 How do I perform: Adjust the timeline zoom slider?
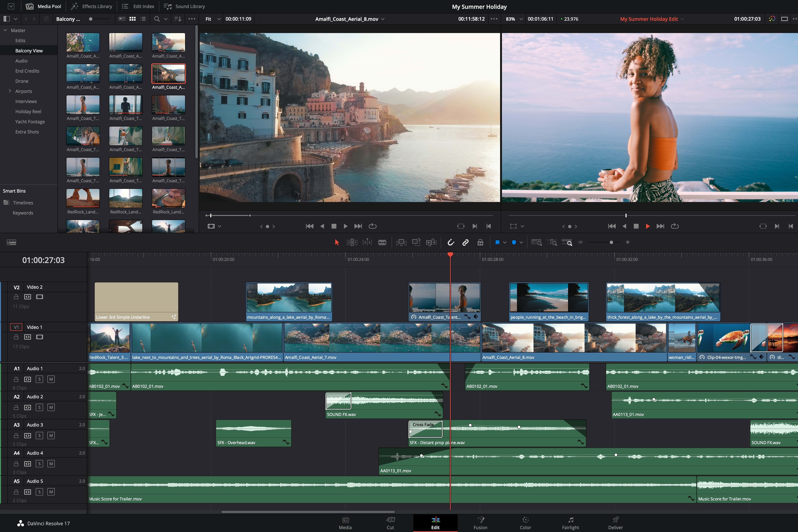click(x=611, y=242)
